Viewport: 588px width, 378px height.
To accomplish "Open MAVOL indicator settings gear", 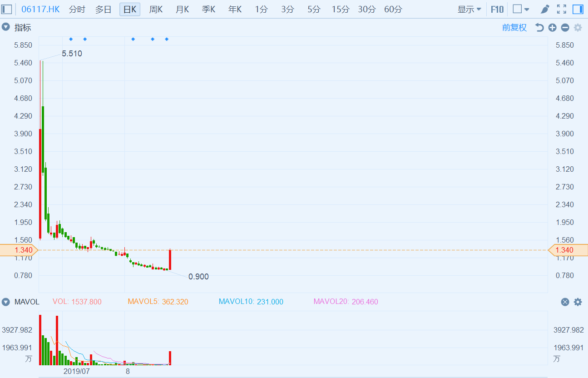I will point(578,302).
